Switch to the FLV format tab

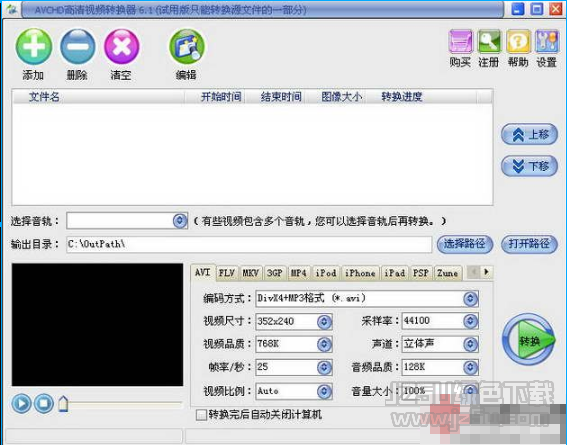[x=227, y=273]
